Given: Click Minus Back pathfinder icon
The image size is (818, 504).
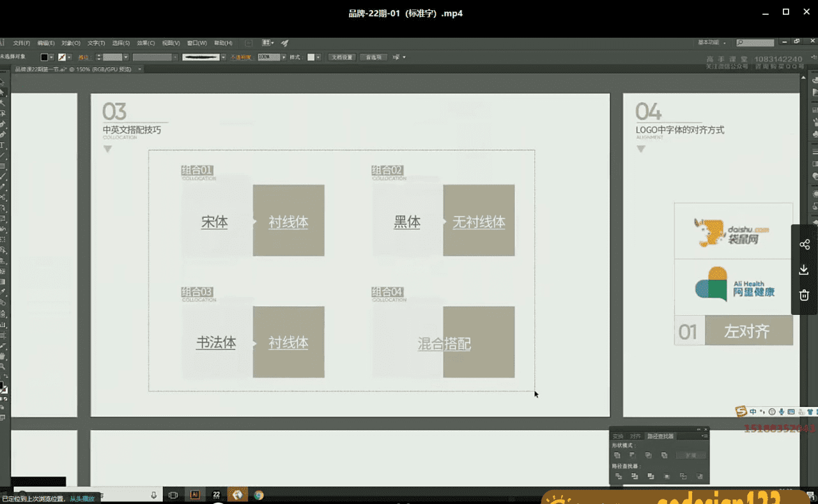Looking at the screenshot, I should click(x=699, y=476).
